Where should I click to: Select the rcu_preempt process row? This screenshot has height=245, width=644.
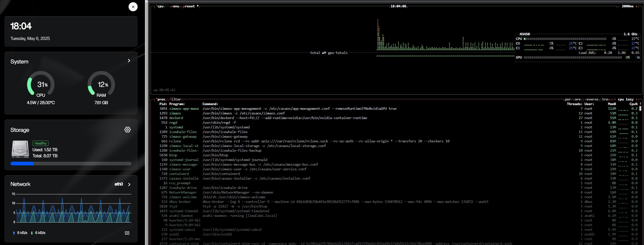[398, 183]
